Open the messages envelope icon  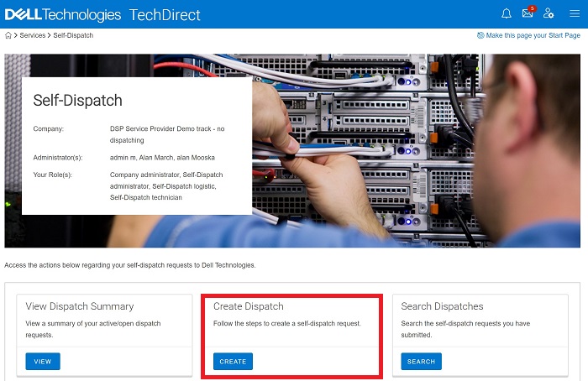(x=528, y=13)
